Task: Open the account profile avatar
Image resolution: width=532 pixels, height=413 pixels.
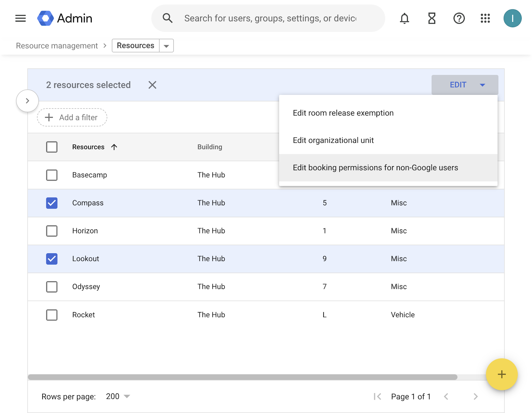Action: (x=512, y=18)
